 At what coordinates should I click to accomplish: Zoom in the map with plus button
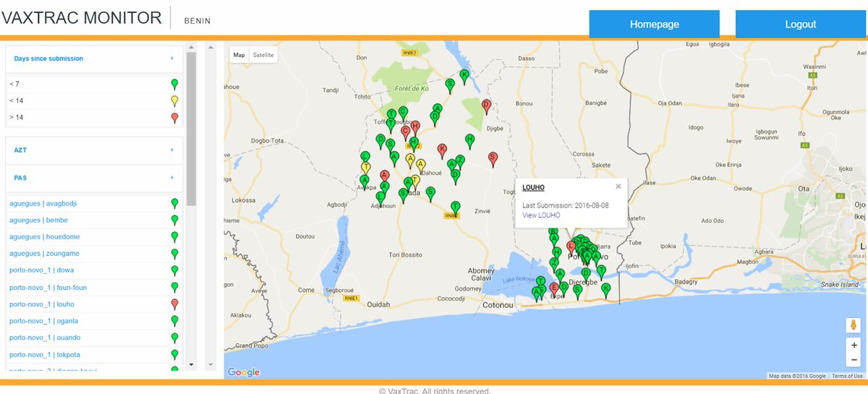tap(854, 346)
